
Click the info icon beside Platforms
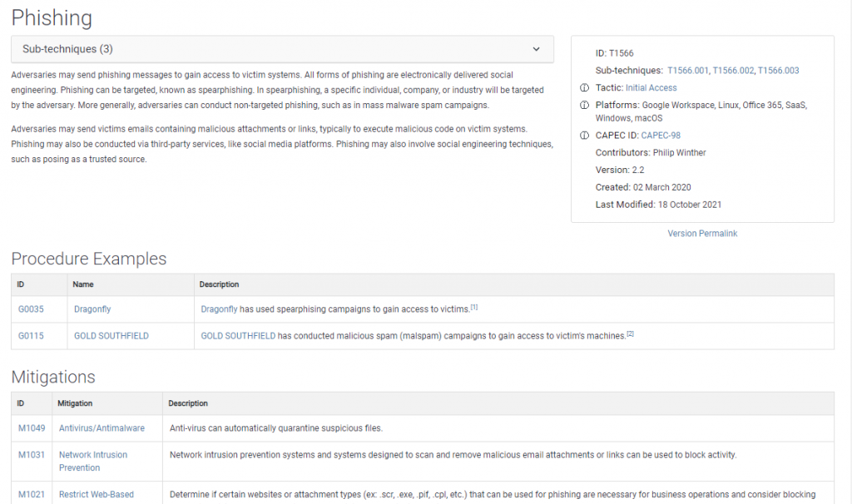584,106
